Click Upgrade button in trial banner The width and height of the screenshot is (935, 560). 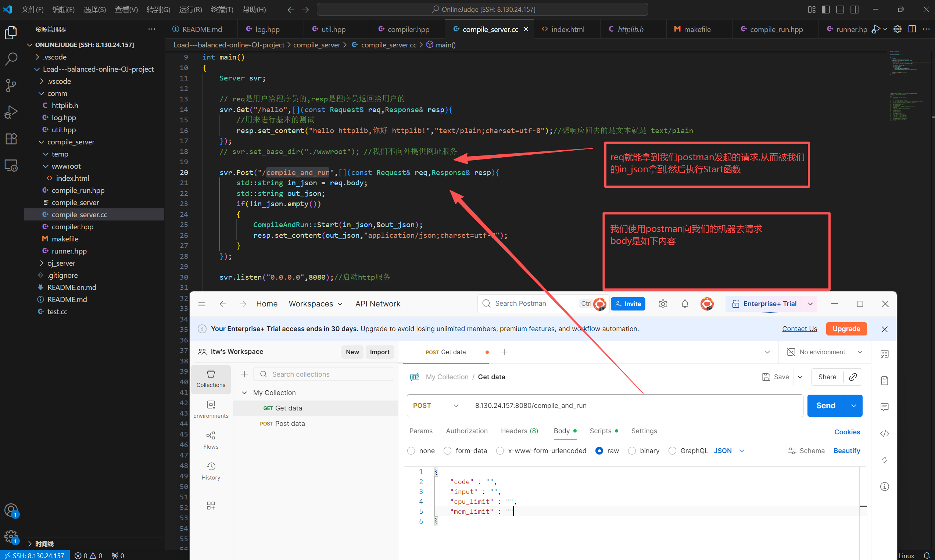click(846, 329)
